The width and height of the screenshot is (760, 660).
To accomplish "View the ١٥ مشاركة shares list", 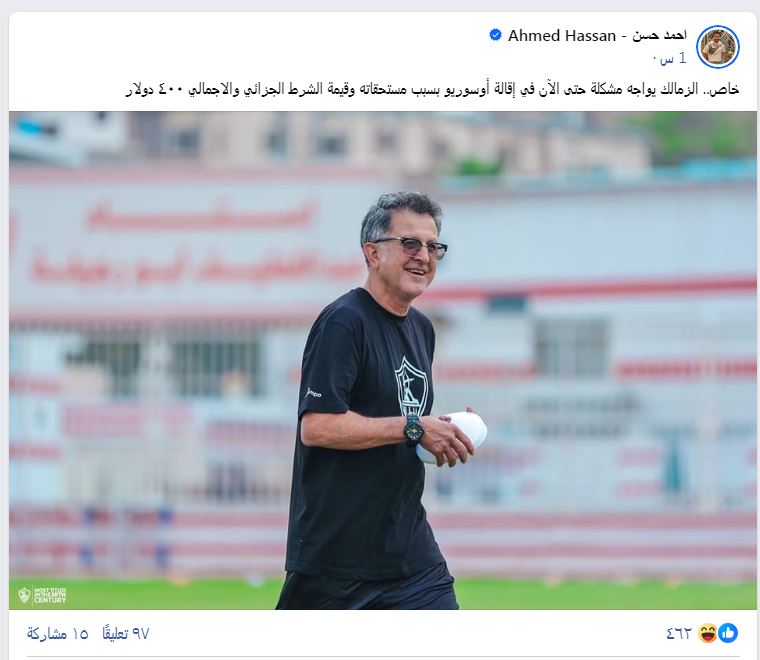I will 58,633.
